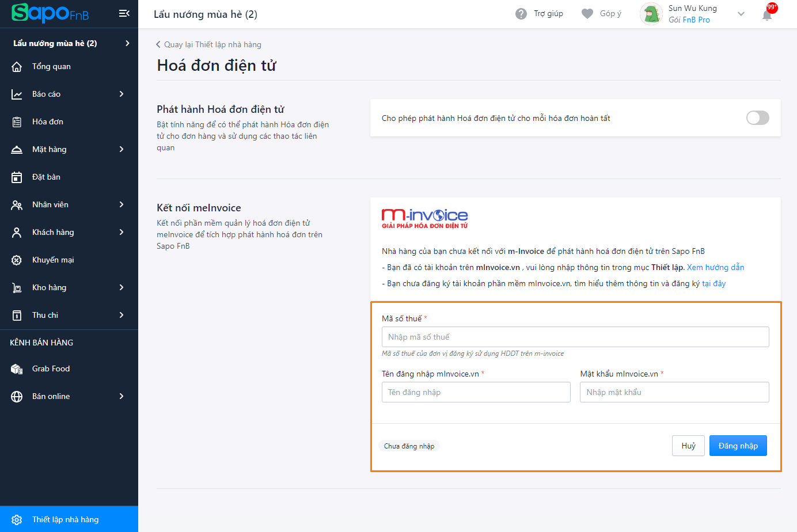Viewport: 797px width, 532px height.
Task: Click the Chưa đăng nhập status badge
Action: pos(409,446)
